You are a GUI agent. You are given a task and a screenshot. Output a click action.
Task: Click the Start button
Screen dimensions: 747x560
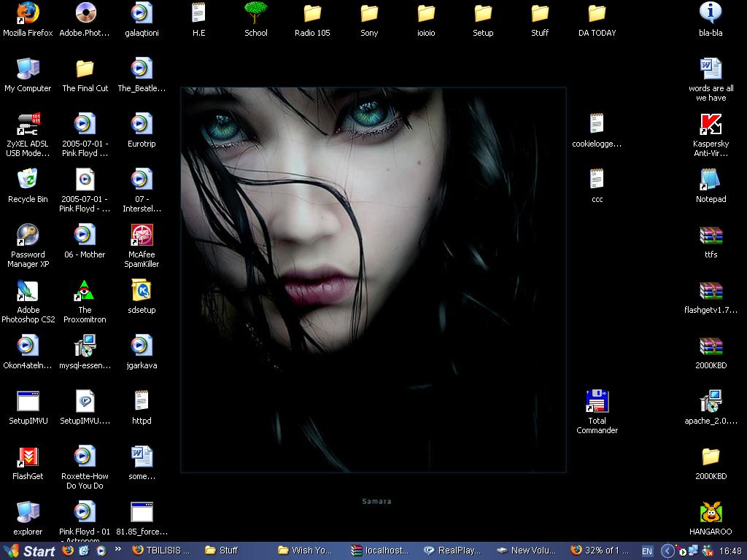point(28,551)
